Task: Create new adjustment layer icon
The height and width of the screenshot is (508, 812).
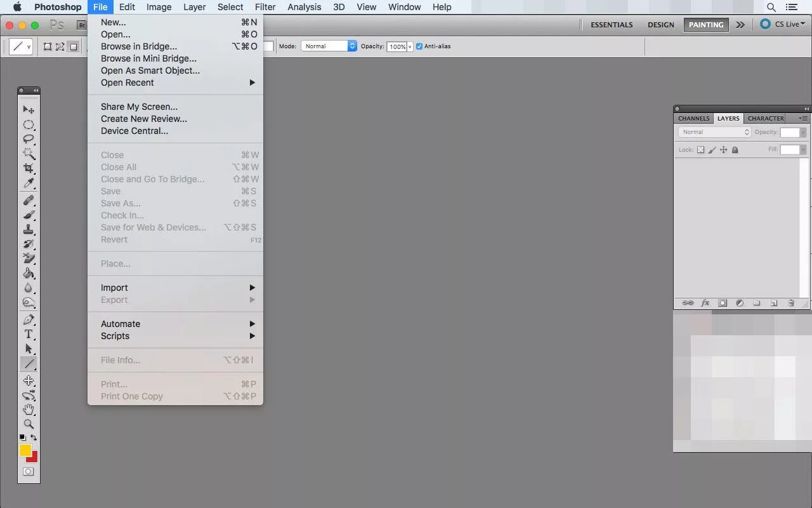Action: coord(740,304)
